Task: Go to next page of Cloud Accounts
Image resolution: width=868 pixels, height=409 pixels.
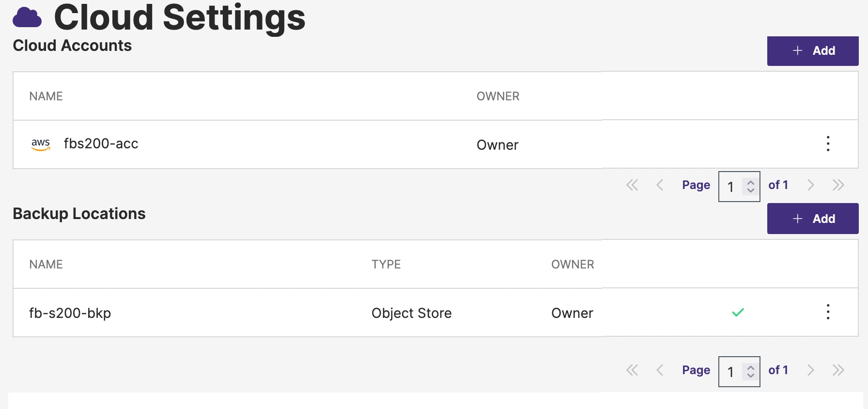Action: pos(810,185)
